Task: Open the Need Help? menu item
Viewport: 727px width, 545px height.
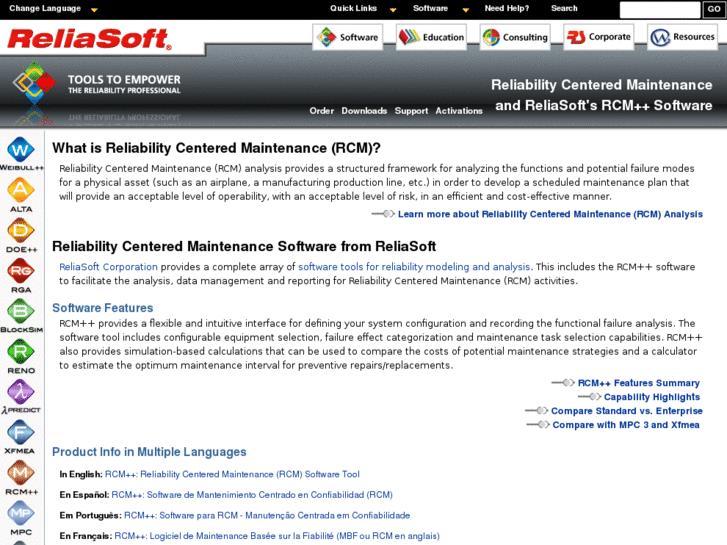Action: (x=507, y=8)
